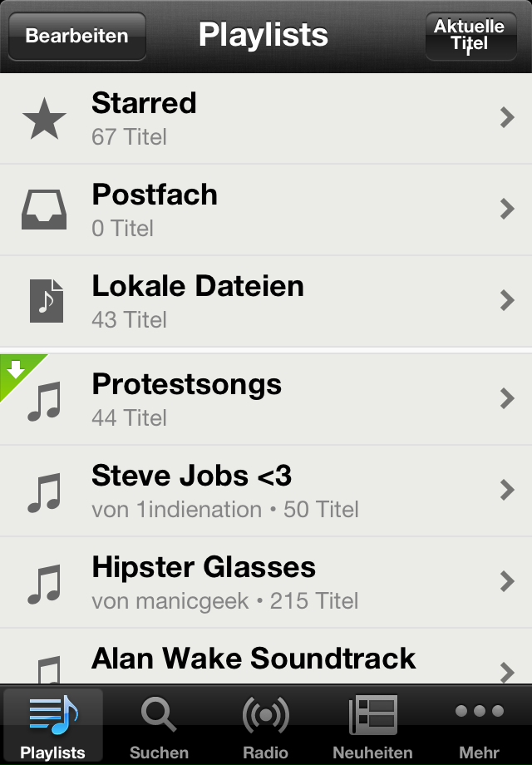Open the Alan Wake Soundtrack playlist
This screenshot has height=765, width=532.
point(266,656)
